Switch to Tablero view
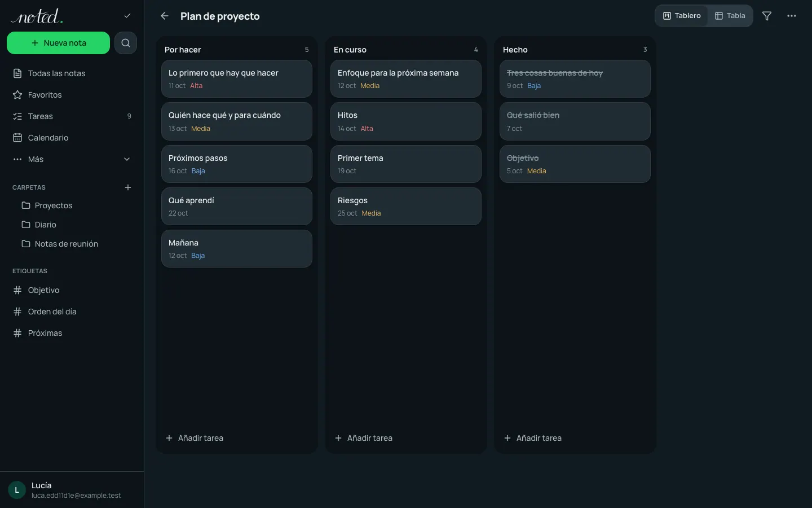 (x=682, y=16)
